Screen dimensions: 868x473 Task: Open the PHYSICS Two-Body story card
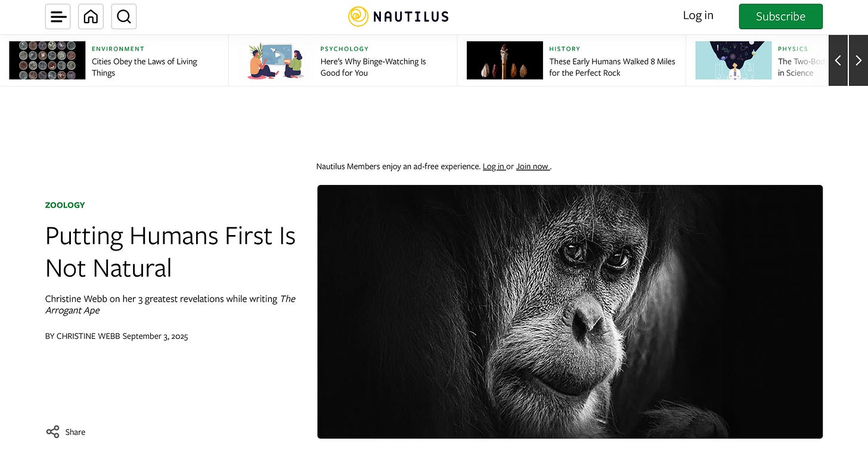pyautogui.click(x=757, y=60)
